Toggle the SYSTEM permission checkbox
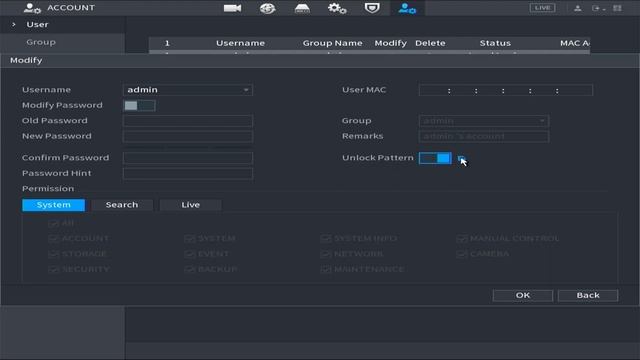640x360 pixels. click(x=189, y=239)
